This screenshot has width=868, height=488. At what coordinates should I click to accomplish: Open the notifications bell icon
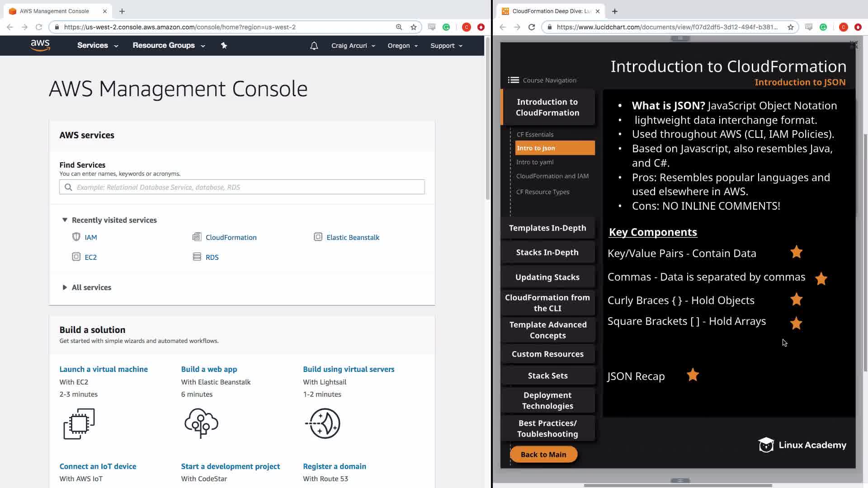click(x=314, y=46)
